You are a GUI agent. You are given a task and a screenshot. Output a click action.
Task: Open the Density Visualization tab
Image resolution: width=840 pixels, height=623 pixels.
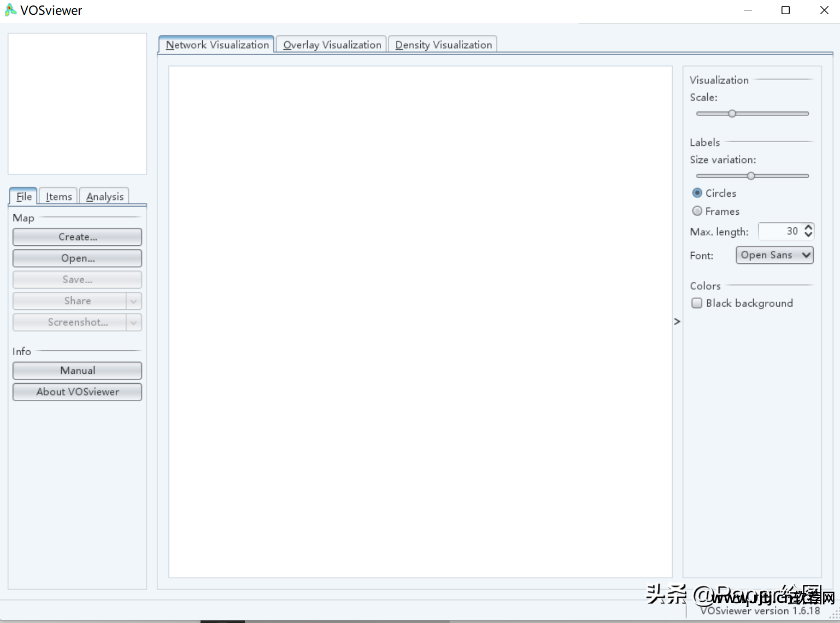point(443,45)
